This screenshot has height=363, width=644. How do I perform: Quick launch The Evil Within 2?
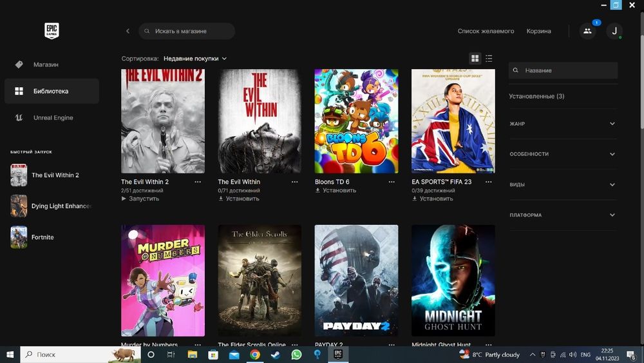point(52,175)
